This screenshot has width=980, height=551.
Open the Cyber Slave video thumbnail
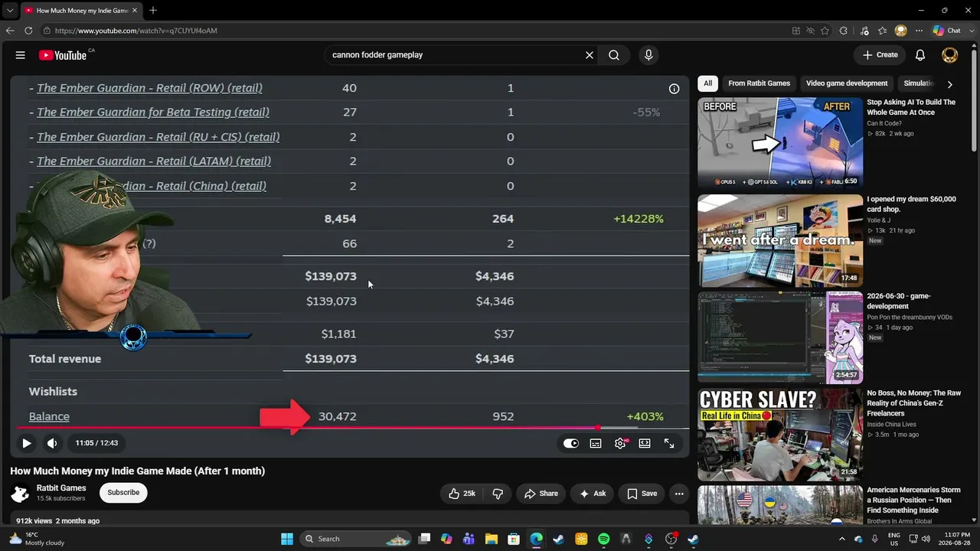[780, 435]
